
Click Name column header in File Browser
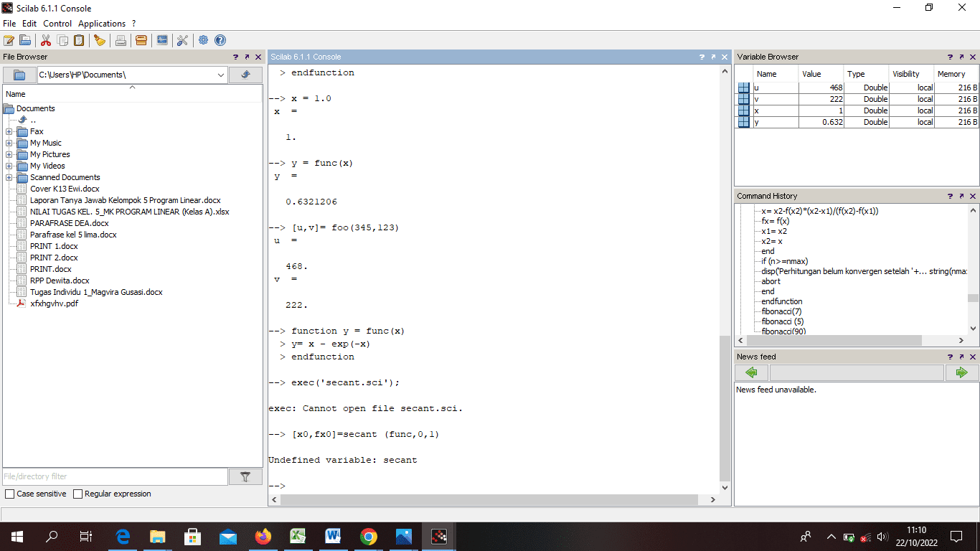click(133, 94)
